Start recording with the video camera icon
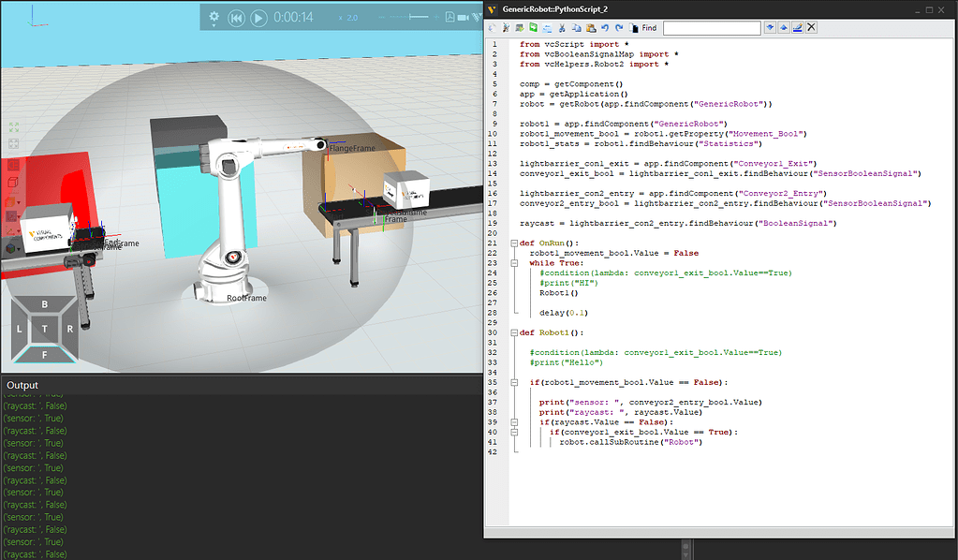This screenshot has width=958, height=560. point(465,17)
